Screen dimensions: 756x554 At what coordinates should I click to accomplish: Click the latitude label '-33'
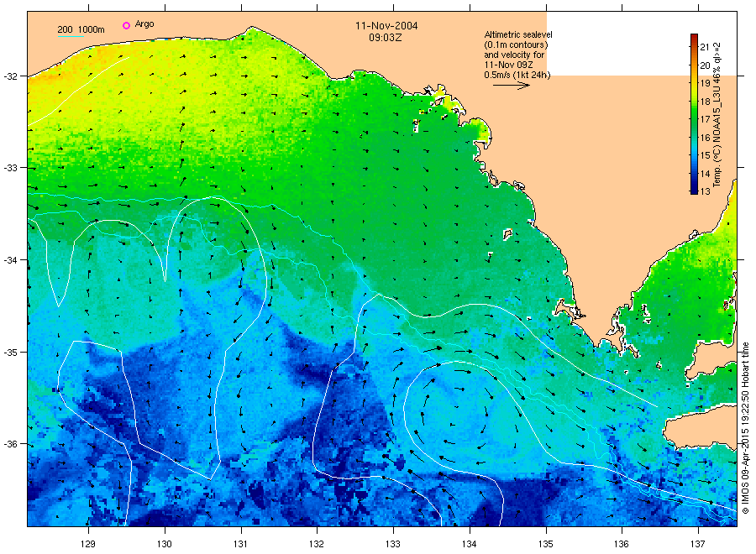coord(10,168)
